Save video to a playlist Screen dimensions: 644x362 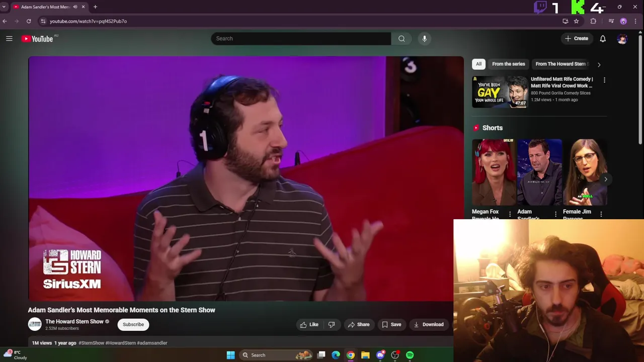391,324
